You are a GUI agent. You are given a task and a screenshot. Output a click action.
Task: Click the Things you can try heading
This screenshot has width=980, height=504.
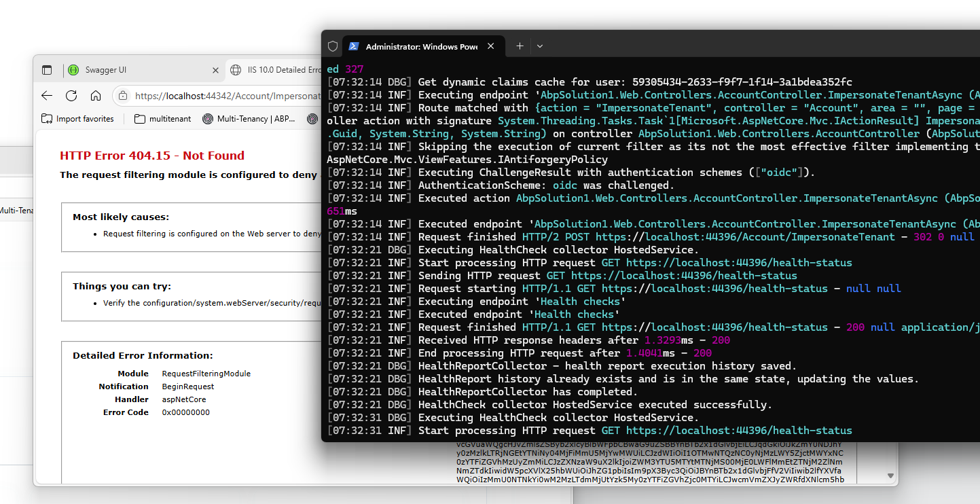click(x=122, y=287)
